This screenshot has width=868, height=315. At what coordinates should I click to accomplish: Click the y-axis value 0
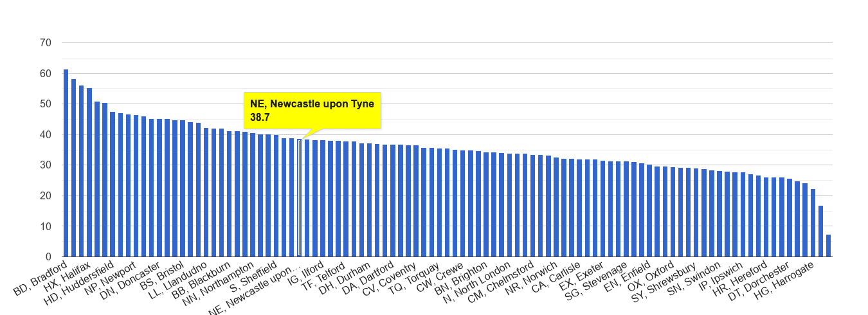click(48, 257)
